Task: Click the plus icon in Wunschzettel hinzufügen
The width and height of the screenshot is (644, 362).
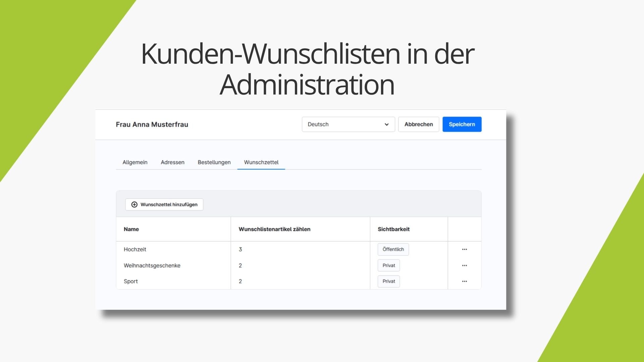Action: (x=134, y=204)
